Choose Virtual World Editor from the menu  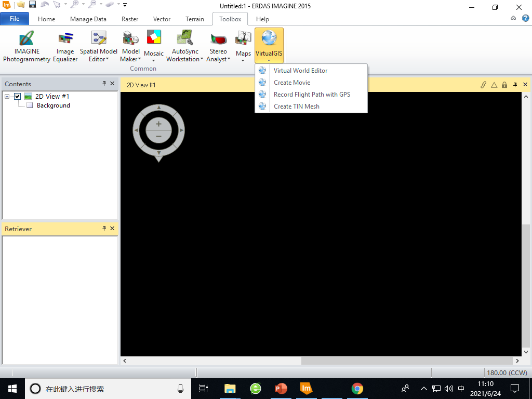(300, 70)
